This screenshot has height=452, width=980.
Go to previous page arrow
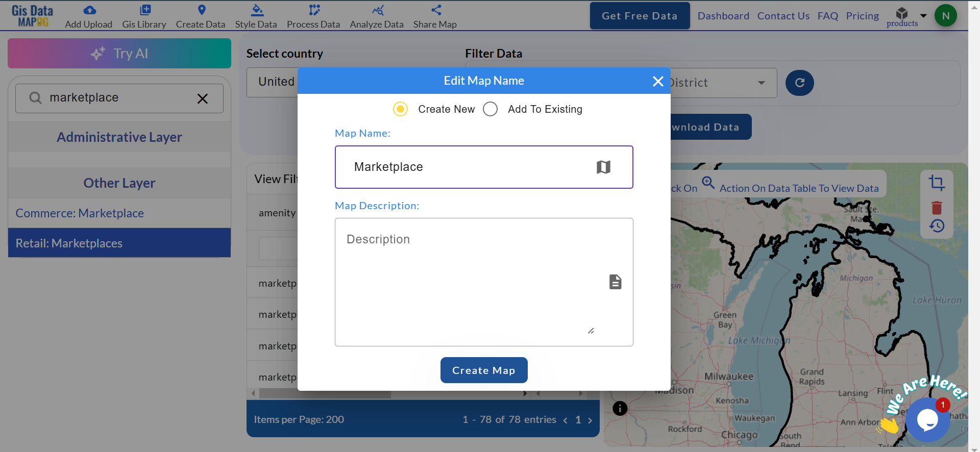point(565,420)
